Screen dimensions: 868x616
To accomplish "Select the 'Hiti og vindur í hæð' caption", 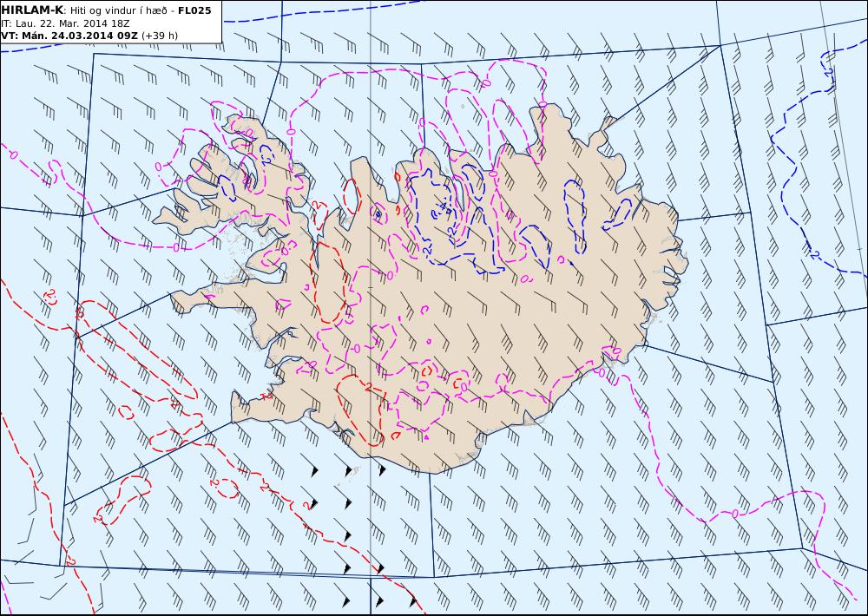I will [x=118, y=10].
